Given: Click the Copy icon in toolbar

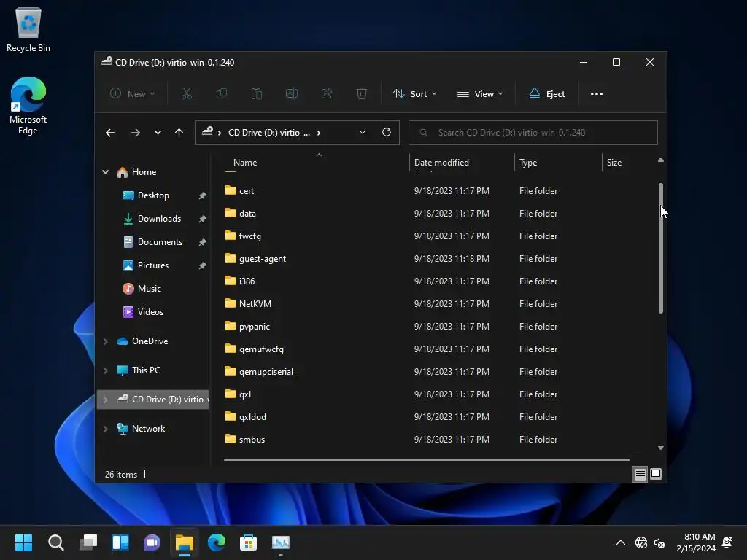Looking at the screenshot, I should [222, 94].
